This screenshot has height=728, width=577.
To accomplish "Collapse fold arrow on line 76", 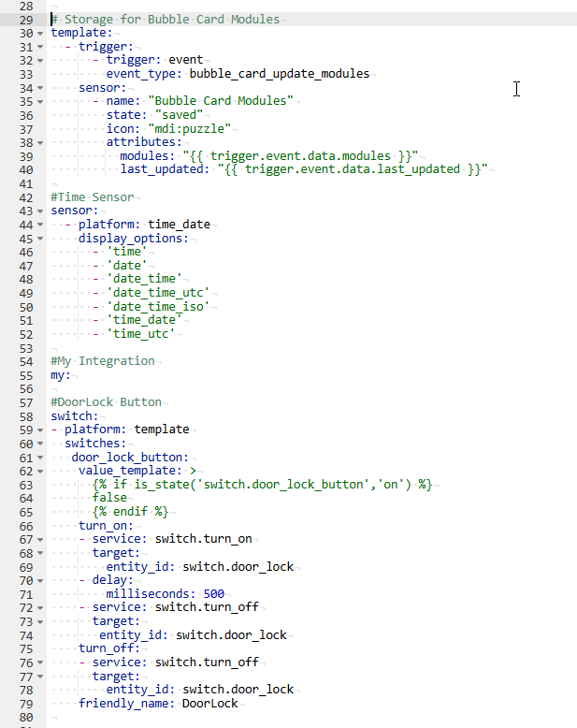I will click(40, 663).
